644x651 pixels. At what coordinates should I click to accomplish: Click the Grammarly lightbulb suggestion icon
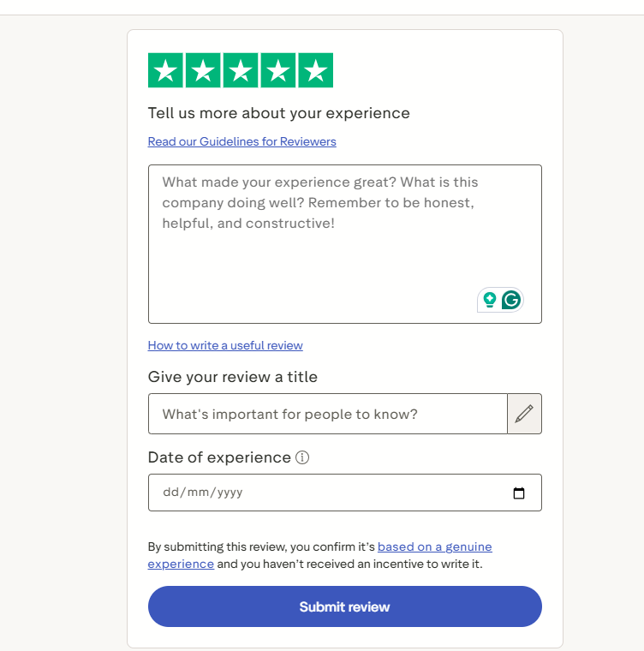pos(490,300)
